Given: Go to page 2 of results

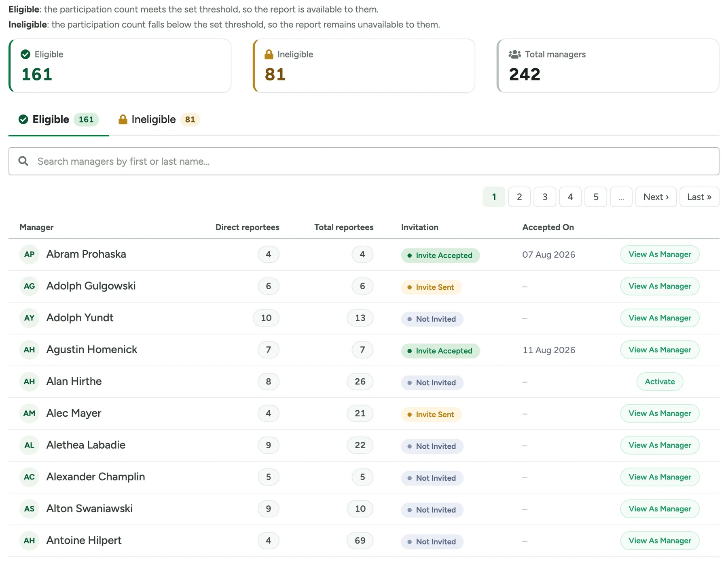Looking at the screenshot, I should coord(519,197).
